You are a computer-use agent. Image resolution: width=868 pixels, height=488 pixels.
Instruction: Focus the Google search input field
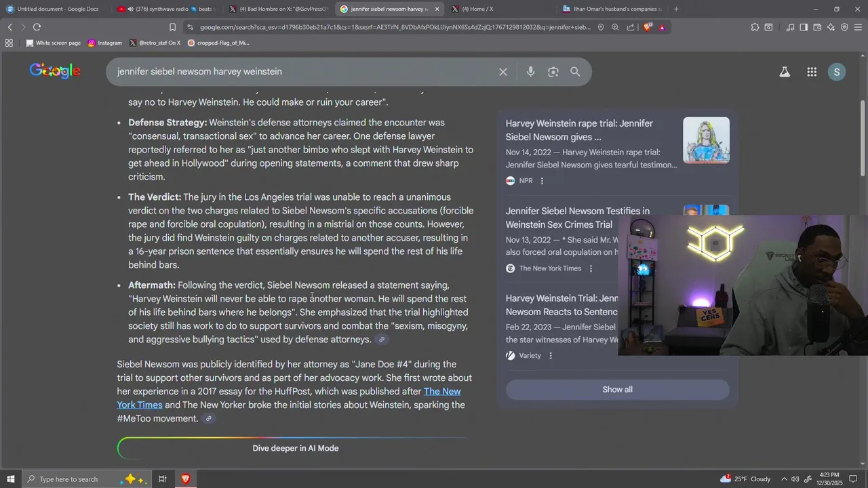point(305,72)
